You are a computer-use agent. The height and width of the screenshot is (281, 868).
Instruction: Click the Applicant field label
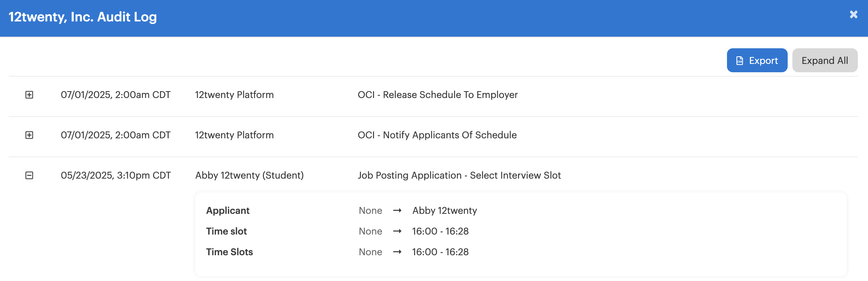(228, 211)
